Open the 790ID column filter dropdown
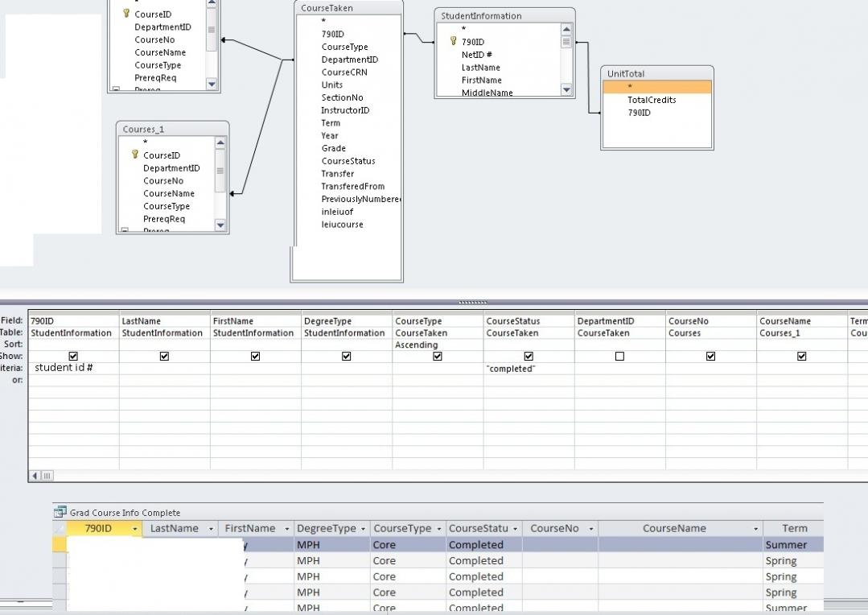Screen dimensions: 868x615 [x=134, y=529]
